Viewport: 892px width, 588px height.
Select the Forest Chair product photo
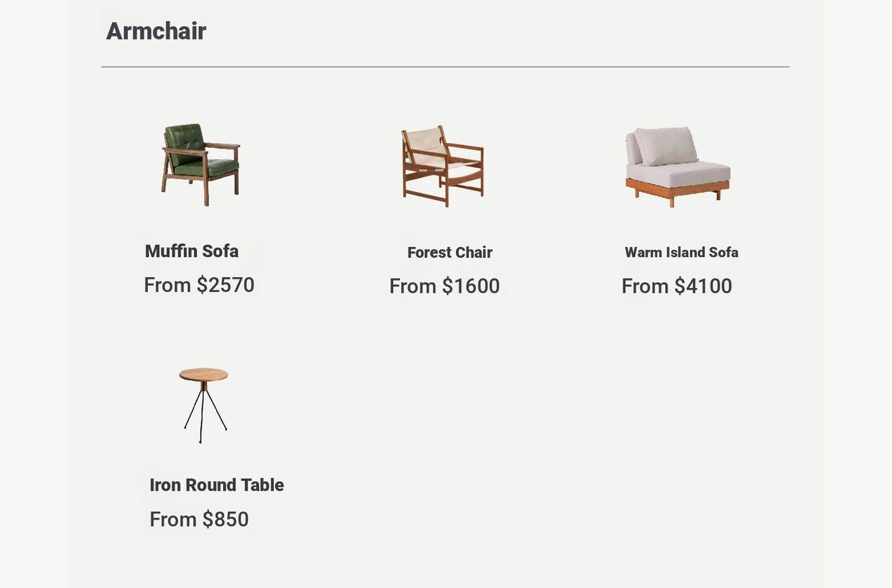point(443,166)
